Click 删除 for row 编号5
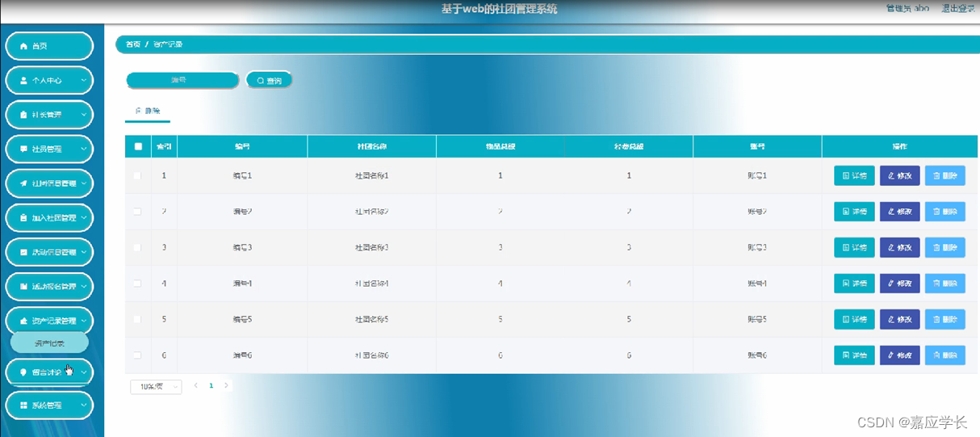This screenshot has width=980, height=437. pos(944,319)
